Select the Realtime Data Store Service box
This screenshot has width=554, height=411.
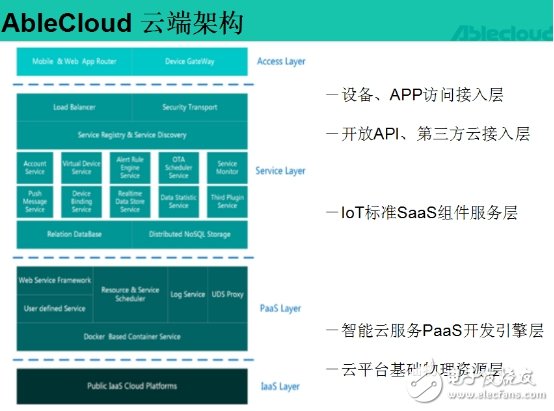click(130, 201)
